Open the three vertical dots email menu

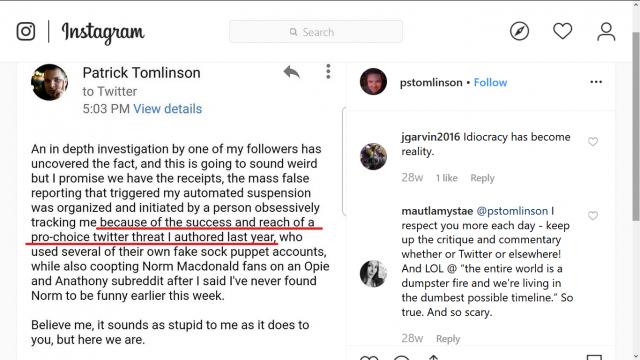tap(328, 71)
